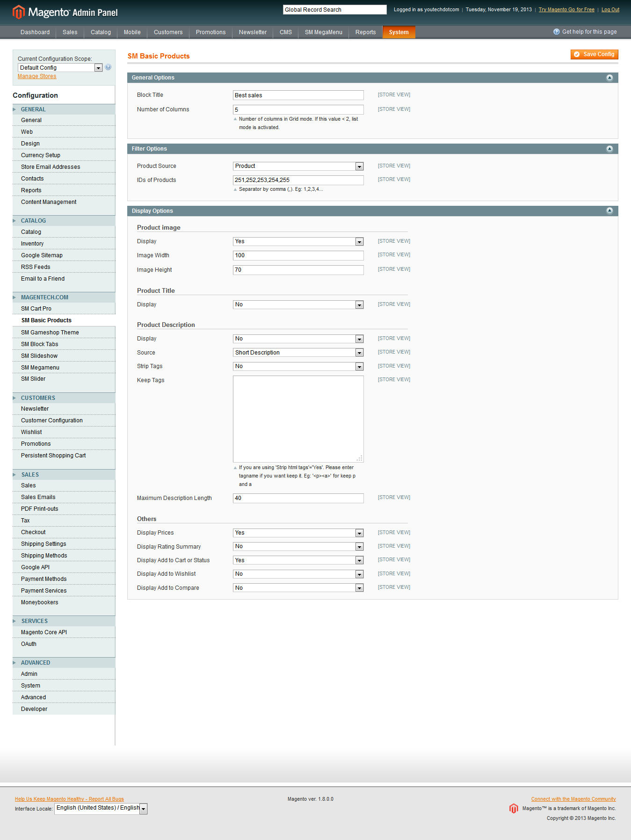Open the CMS menu
Screen dimensions: 631x840
(x=286, y=32)
